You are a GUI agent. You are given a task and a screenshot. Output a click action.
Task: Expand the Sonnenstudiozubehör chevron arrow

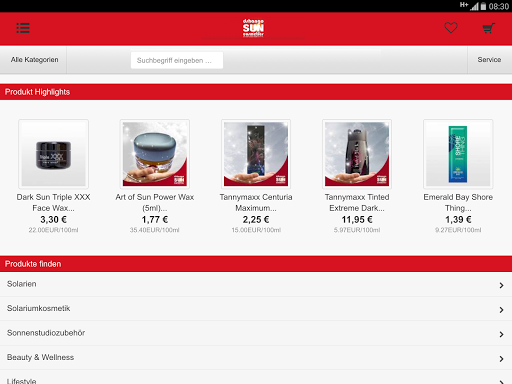501,334
